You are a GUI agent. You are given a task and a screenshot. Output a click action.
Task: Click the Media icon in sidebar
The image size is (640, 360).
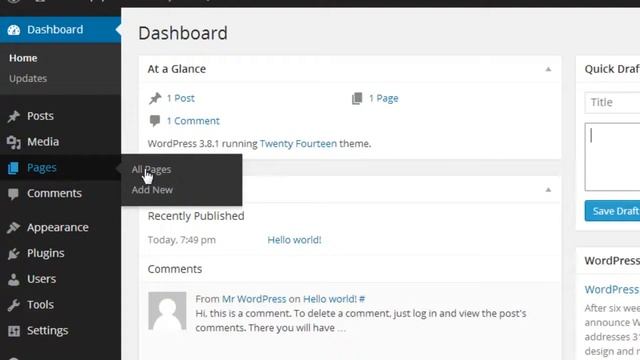(13, 142)
